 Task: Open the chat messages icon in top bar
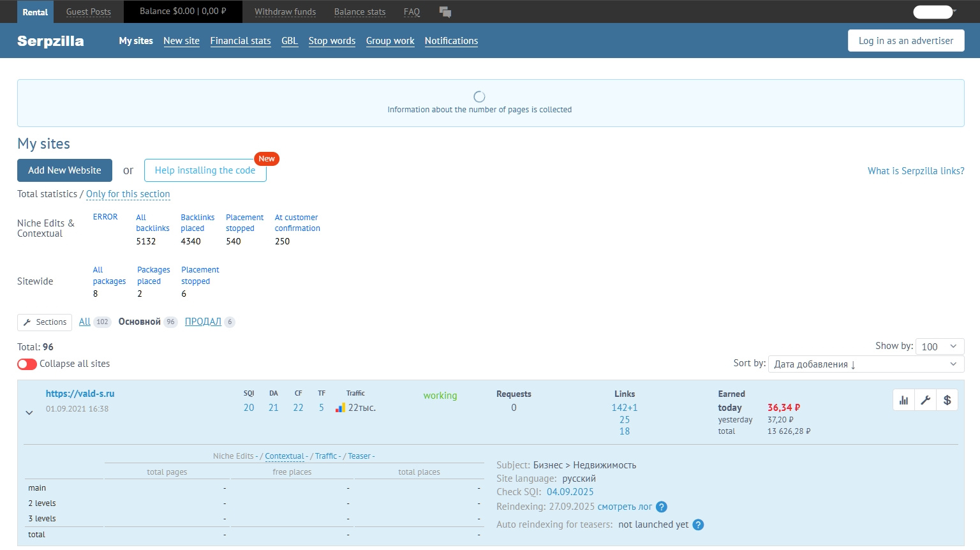coord(445,11)
